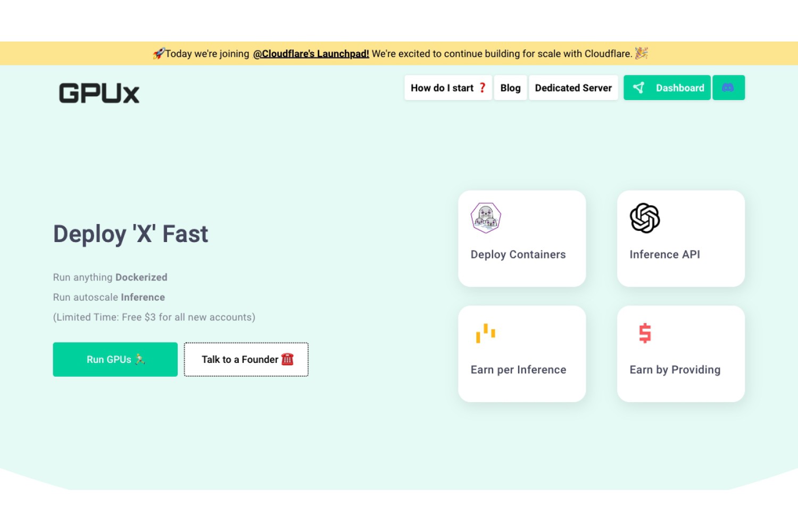
Task: Open the Deploy Containers card
Action: point(522,239)
